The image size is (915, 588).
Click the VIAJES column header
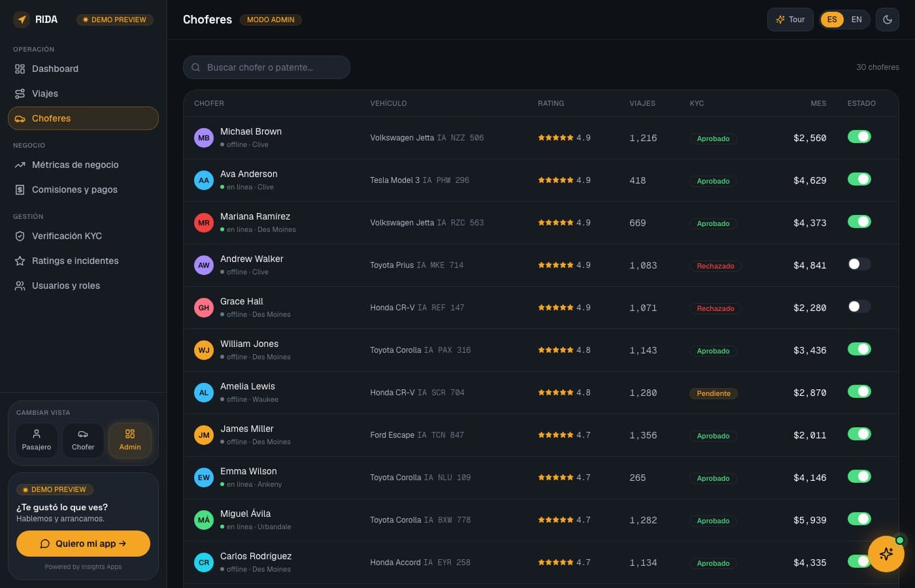(642, 103)
